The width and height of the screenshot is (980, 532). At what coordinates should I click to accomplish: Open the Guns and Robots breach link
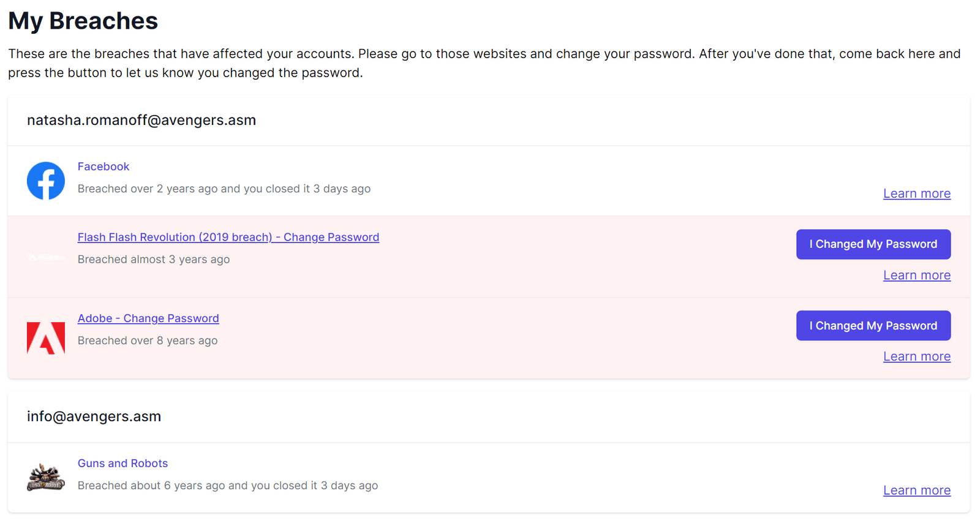[123, 463]
